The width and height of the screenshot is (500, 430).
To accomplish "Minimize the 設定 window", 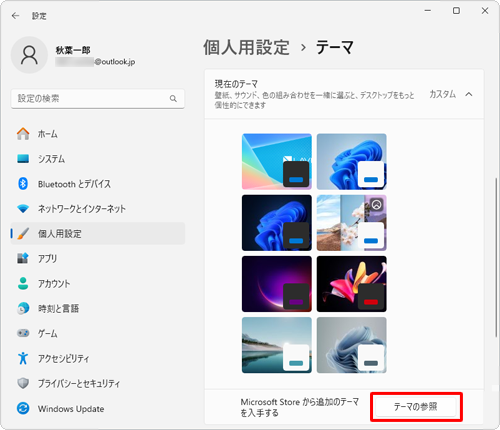I will click(428, 11).
